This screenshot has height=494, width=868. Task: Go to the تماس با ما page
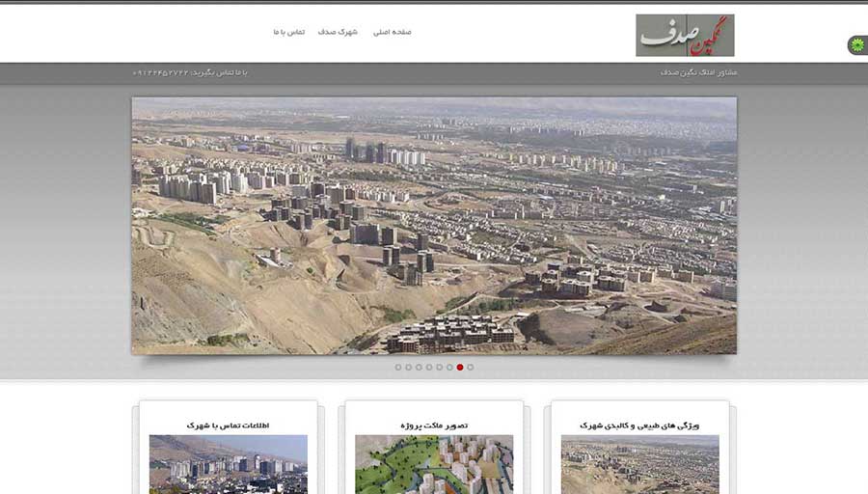(x=288, y=32)
